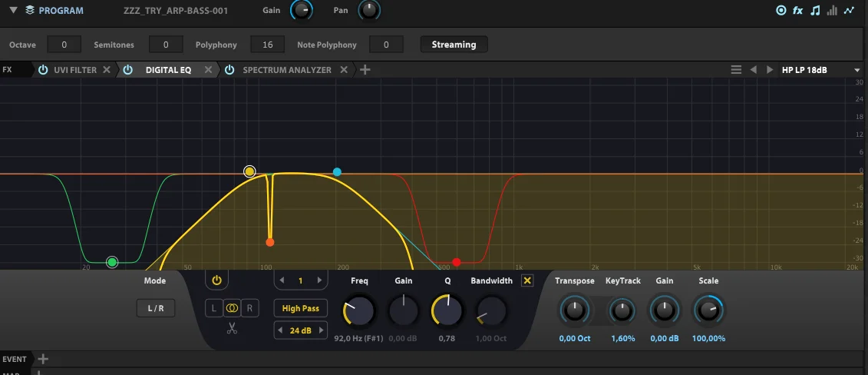
Task: Click the band number value 1
Action: coord(301,280)
